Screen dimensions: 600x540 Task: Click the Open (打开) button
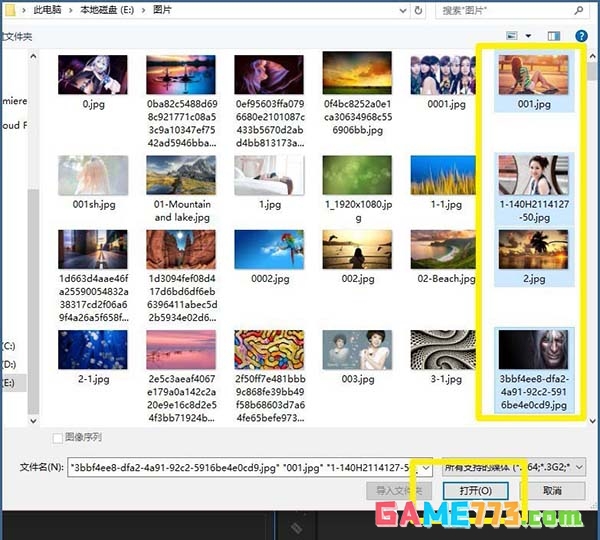(476, 491)
